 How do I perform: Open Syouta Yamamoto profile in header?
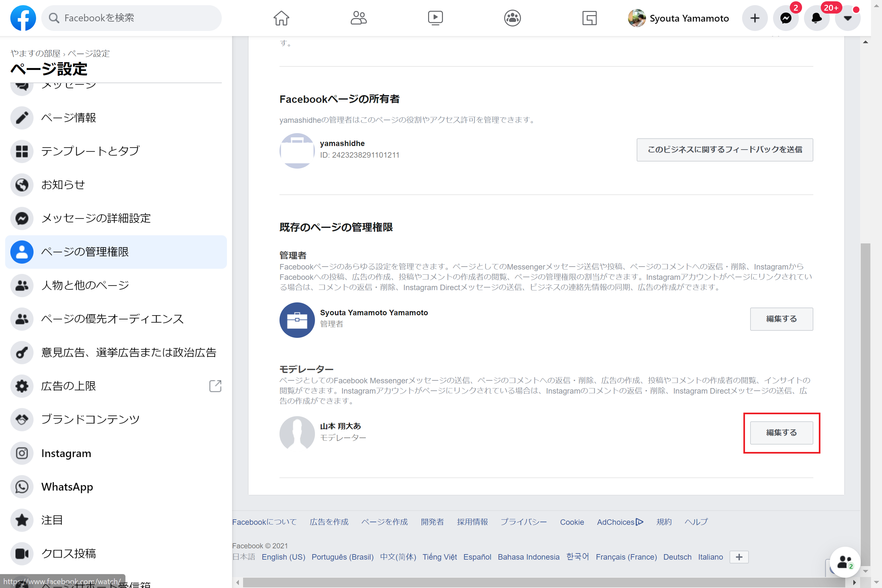click(x=679, y=18)
